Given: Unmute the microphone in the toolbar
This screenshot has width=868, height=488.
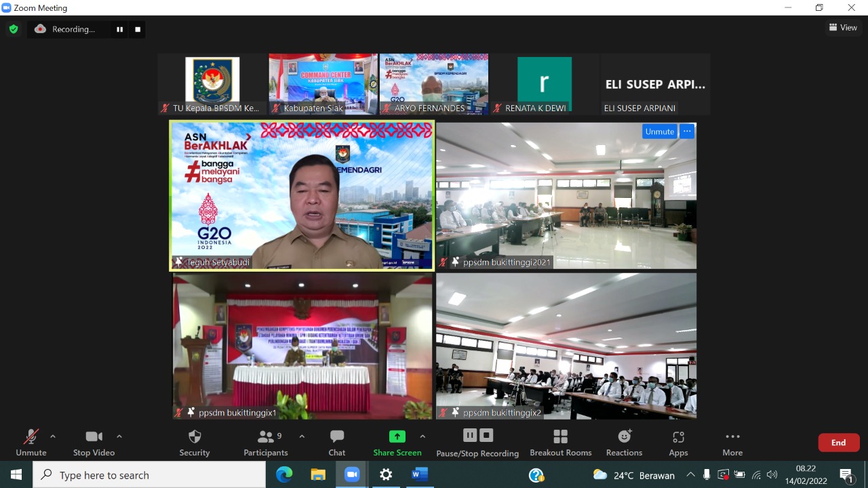Looking at the screenshot, I should (31, 437).
